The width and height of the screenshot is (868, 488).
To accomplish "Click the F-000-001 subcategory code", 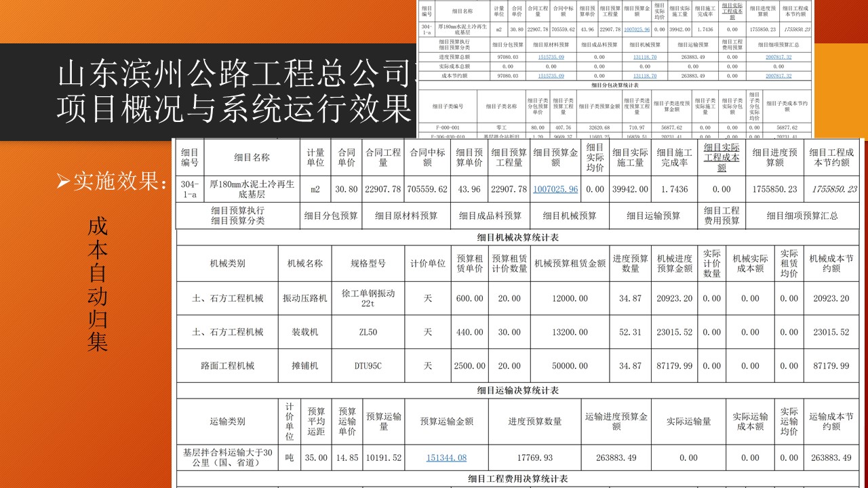I will coord(448,127).
